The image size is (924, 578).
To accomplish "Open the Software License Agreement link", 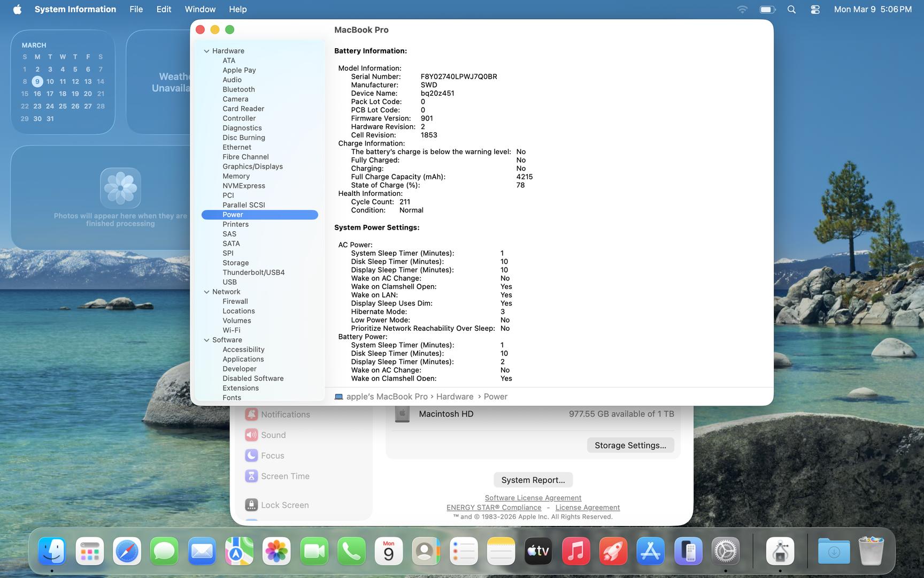I will [x=533, y=498].
